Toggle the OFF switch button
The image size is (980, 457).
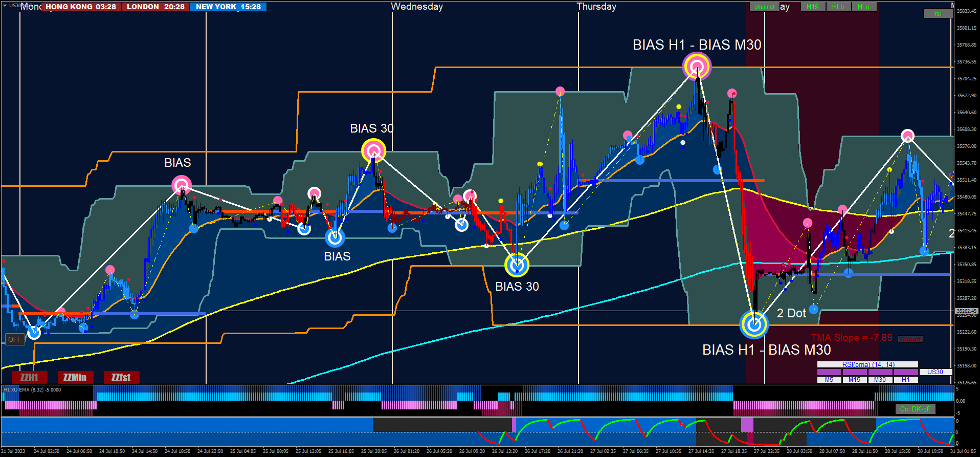coord(15,339)
